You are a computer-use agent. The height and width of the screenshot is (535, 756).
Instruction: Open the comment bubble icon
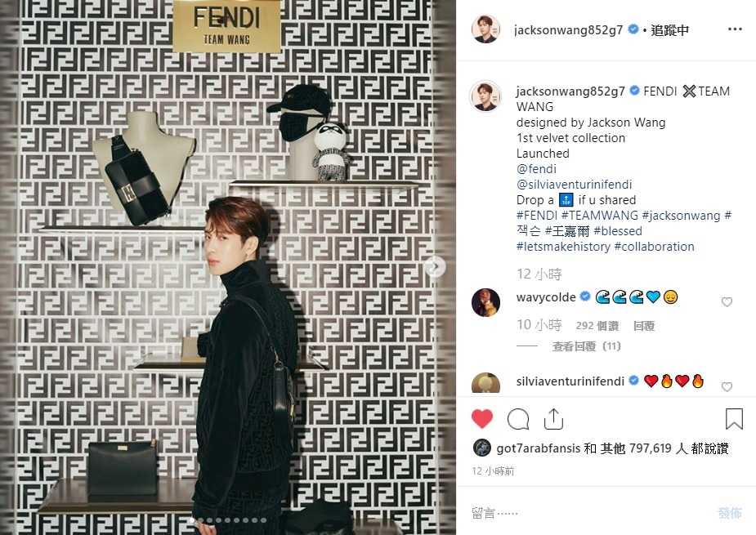coord(518,419)
